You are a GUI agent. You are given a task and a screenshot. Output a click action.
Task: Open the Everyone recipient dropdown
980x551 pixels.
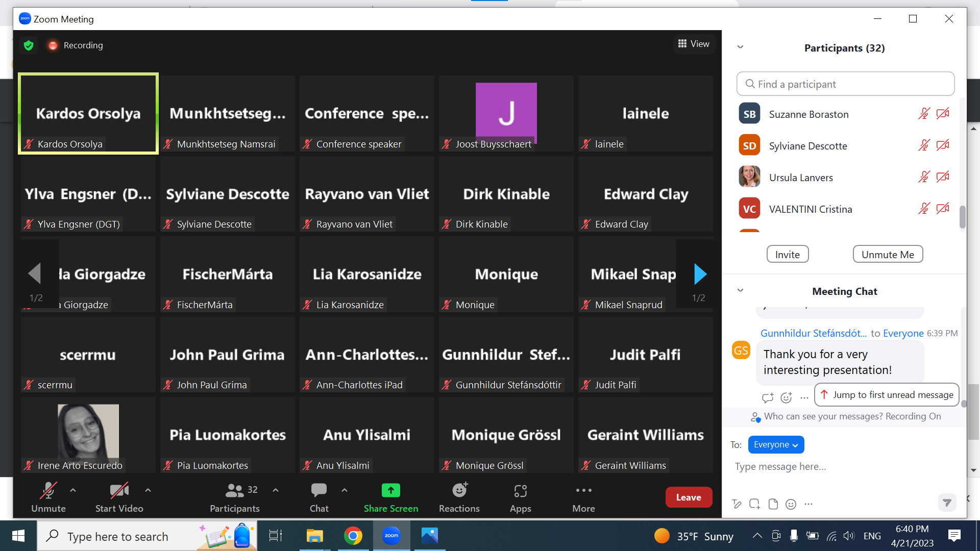tap(776, 445)
